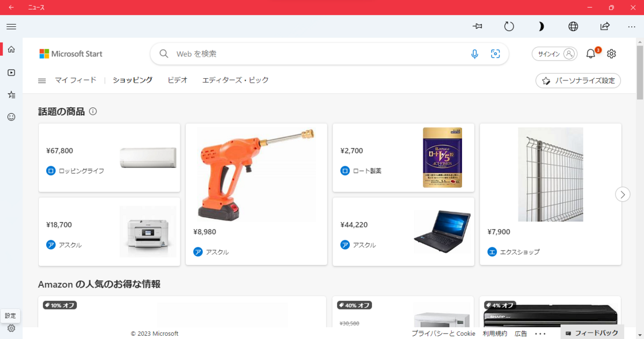Open the ¥18,700 printer product card
Viewport: 644px width, 339px height.
[x=109, y=232]
